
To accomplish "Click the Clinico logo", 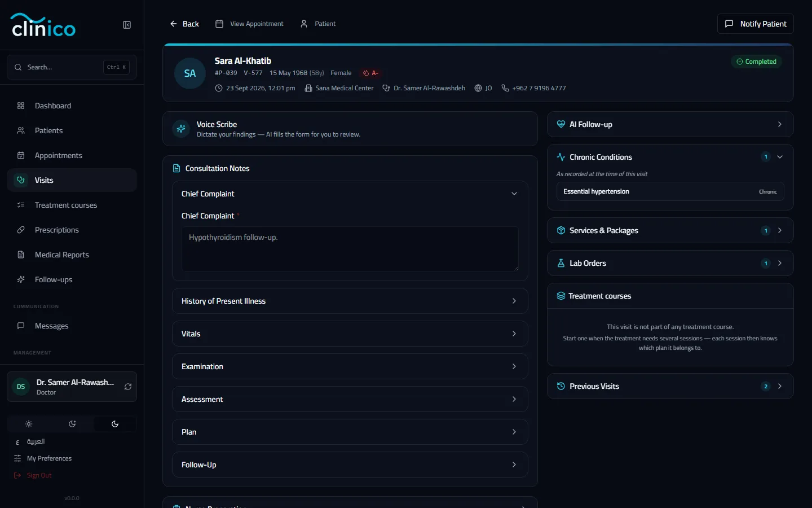I will coord(43,25).
